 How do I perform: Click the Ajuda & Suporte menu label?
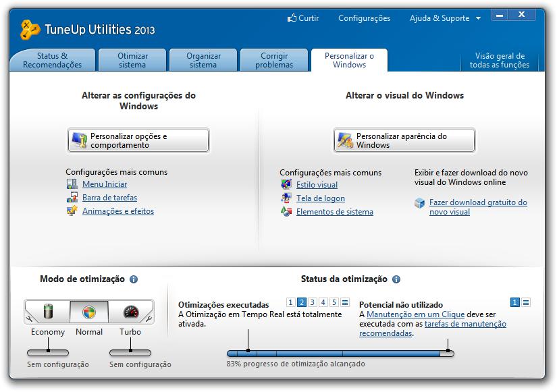coord(440,18)
